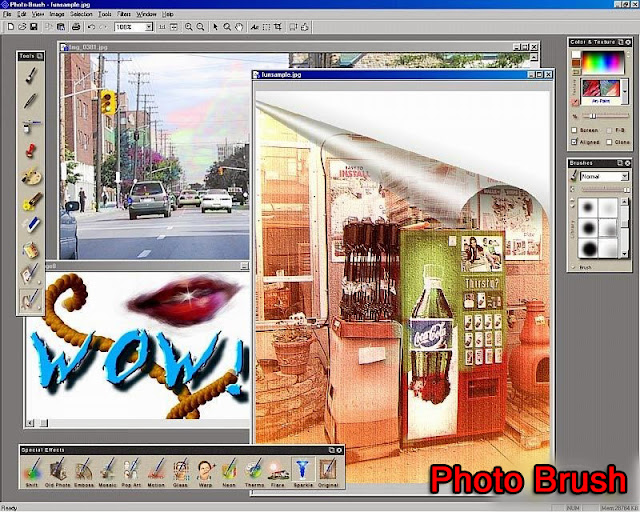Open the File menu

7,14
